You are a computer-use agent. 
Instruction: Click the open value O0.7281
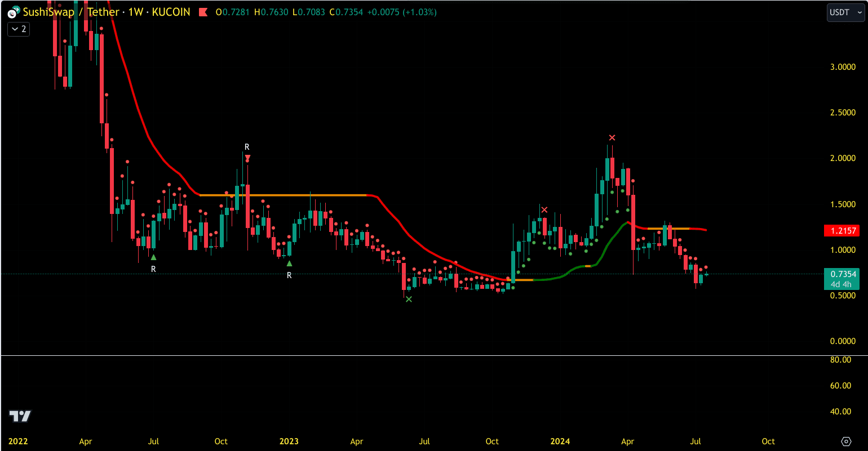(x=234, y=12)
